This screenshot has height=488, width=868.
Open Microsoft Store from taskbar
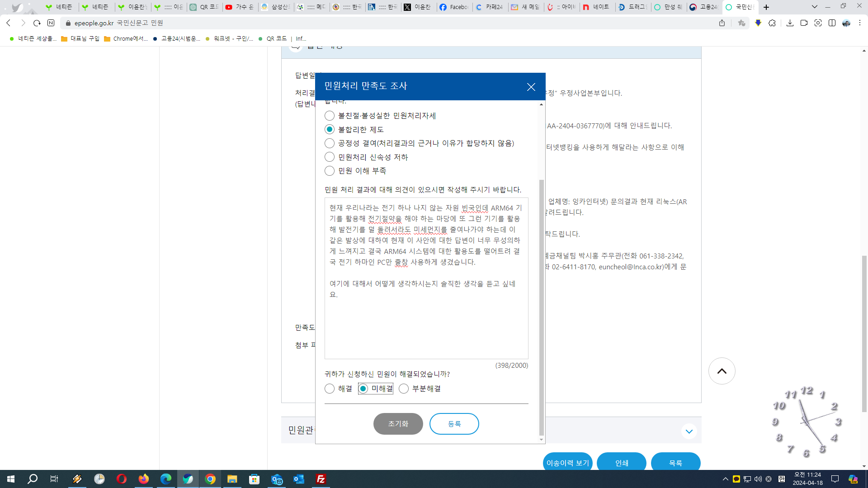click(x=254, y=479)
